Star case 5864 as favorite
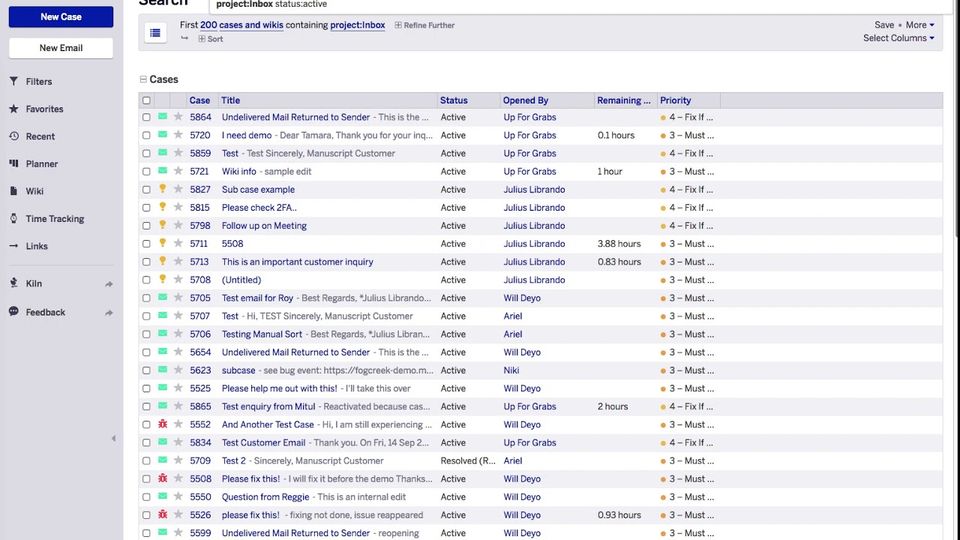Image resolution: width=960 pixels, height=540 pixels. click(x=178, y=117)
